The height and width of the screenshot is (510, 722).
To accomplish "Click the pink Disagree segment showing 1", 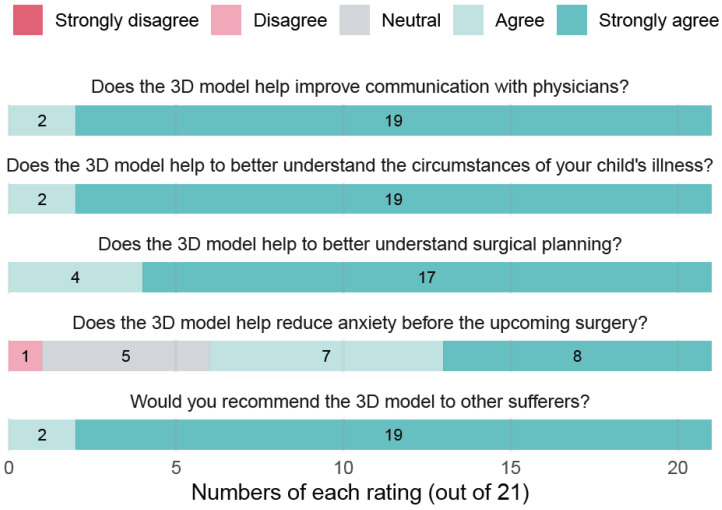I will click(x=25, y=356).
